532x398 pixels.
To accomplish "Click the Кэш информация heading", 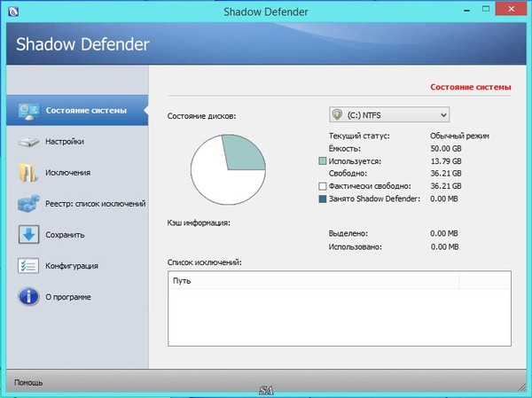I will pyautogui.click(x=199, y=222).
